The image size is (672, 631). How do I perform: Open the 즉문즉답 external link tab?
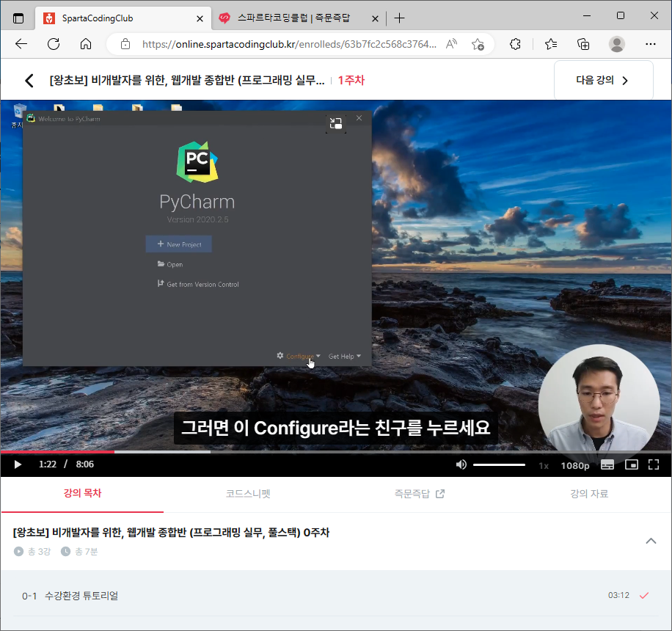pos(419,494)
